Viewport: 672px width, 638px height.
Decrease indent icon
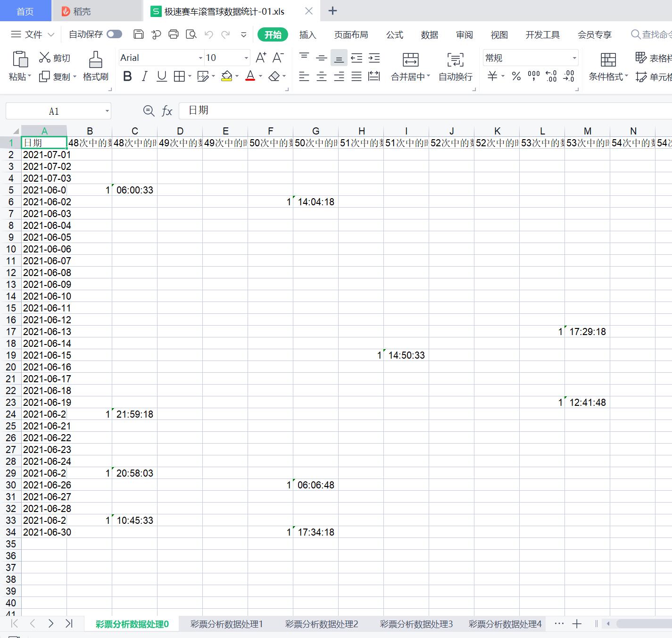coord(357,58)
